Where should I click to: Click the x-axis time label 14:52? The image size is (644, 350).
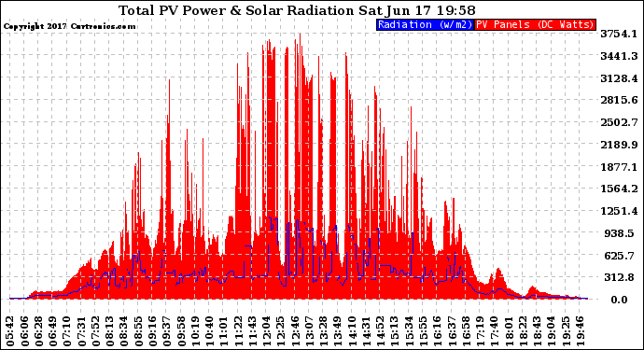pyautogui.click(x=380, y=331)
